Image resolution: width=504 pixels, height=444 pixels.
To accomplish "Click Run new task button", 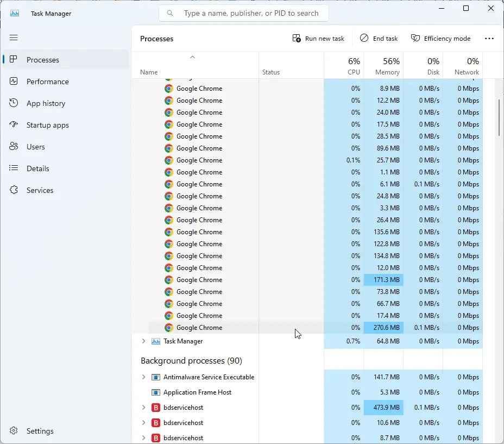I will click(x=318, y=39).
